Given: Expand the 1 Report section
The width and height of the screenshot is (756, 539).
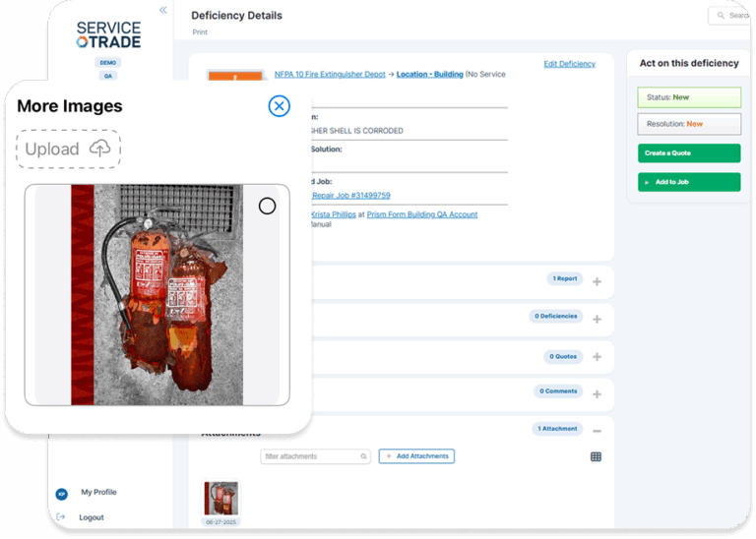Looking at the screenshot, I should pos(597,281).
